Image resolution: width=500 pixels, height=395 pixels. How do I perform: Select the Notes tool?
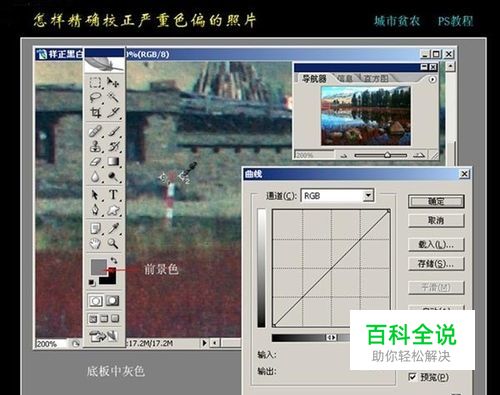[x=95, y=229]
